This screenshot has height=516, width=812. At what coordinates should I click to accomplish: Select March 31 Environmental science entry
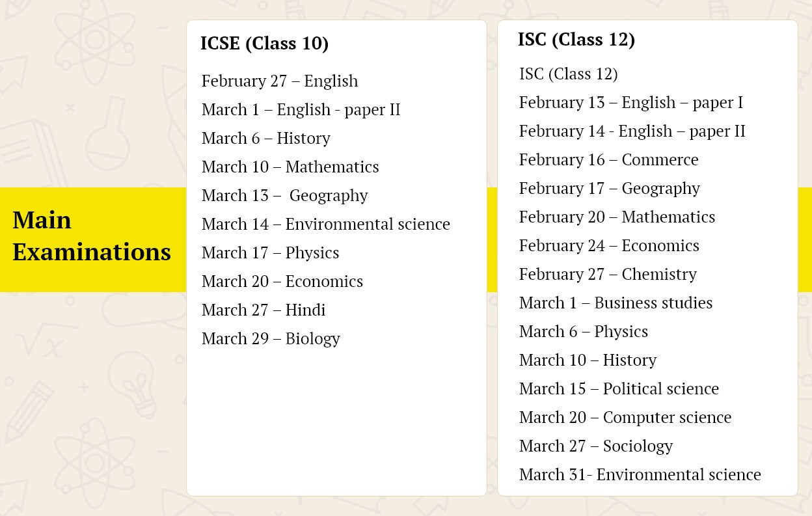coord(640,475)
